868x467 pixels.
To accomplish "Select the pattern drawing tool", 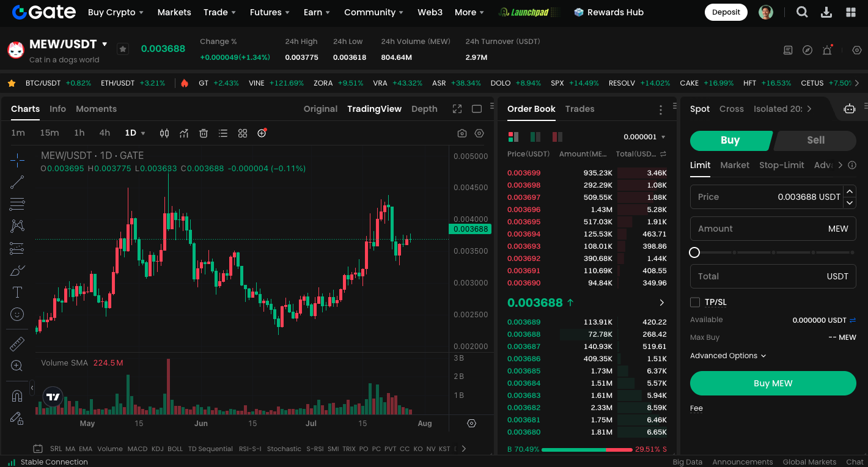I will (17, 226).
